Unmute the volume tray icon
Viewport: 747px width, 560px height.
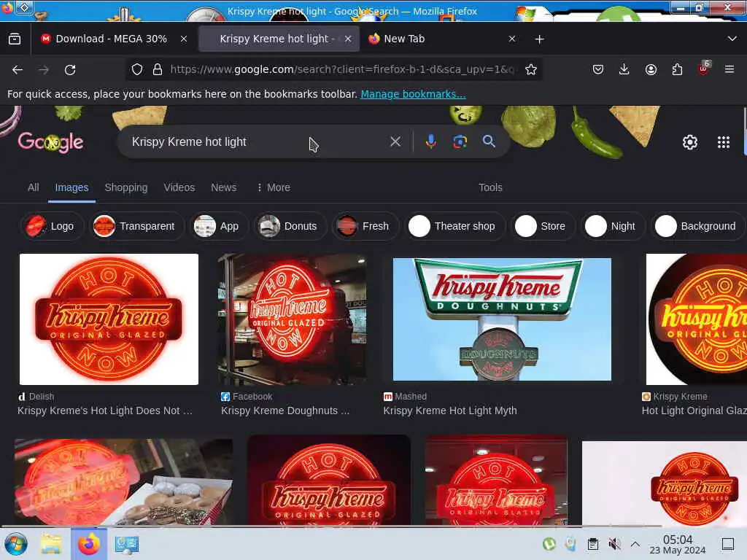[614, 544]
